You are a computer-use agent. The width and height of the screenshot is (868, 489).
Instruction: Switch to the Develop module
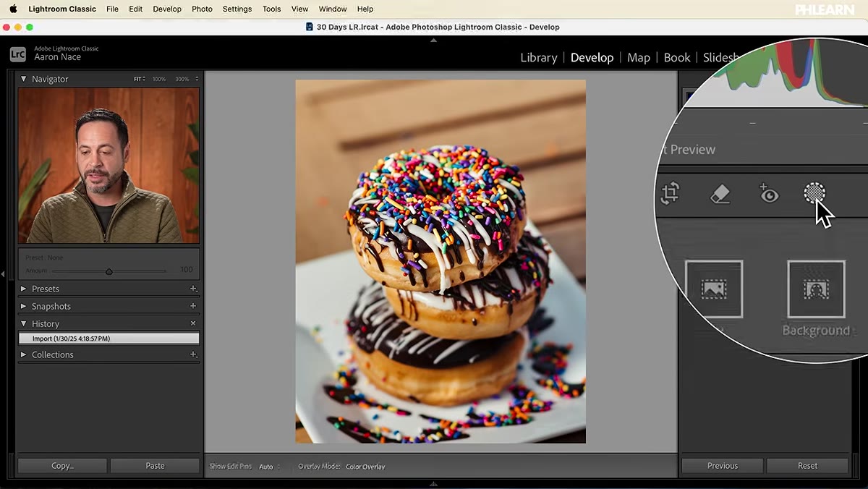pos(592,58)
